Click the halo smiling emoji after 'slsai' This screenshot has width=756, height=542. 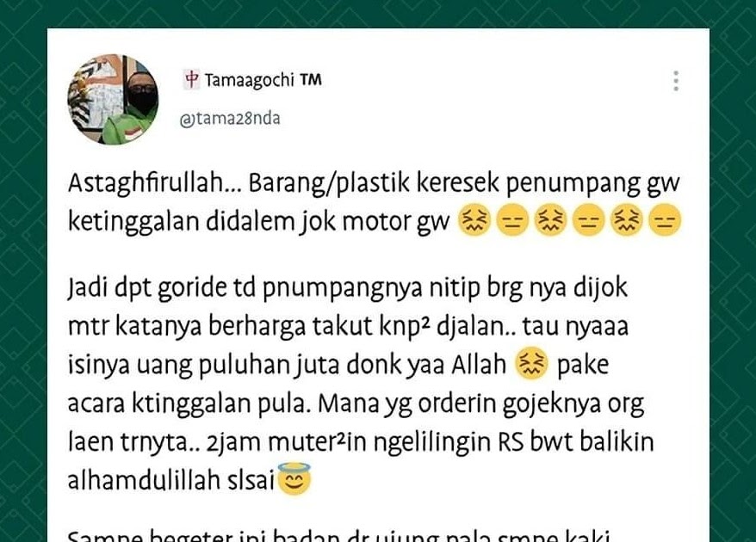coord(294,479)
